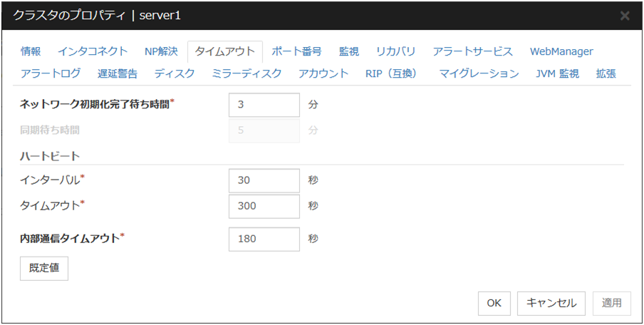Select the NP解決 tab
The height and width of the screenshot is (325, 644).
[161, 51]
